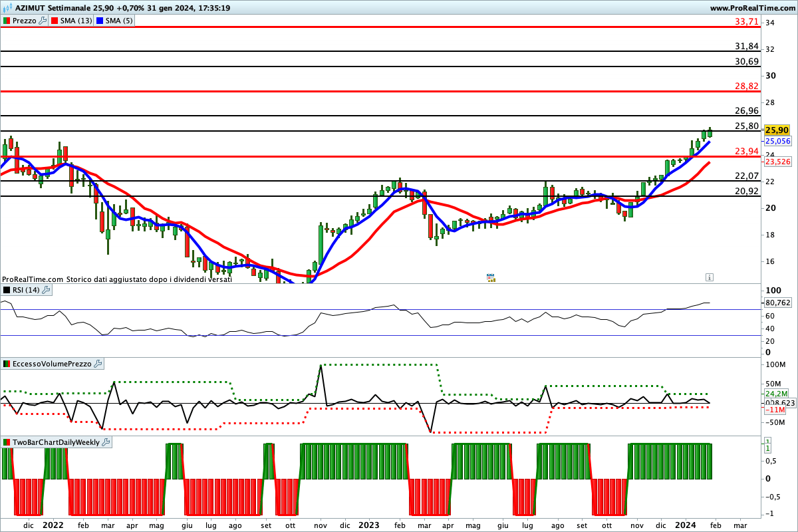Viewport: 798px width, 532px height.
Task: Open the Prezzo settings wrench
Action: pyautogui.click(x=43, y=21)
